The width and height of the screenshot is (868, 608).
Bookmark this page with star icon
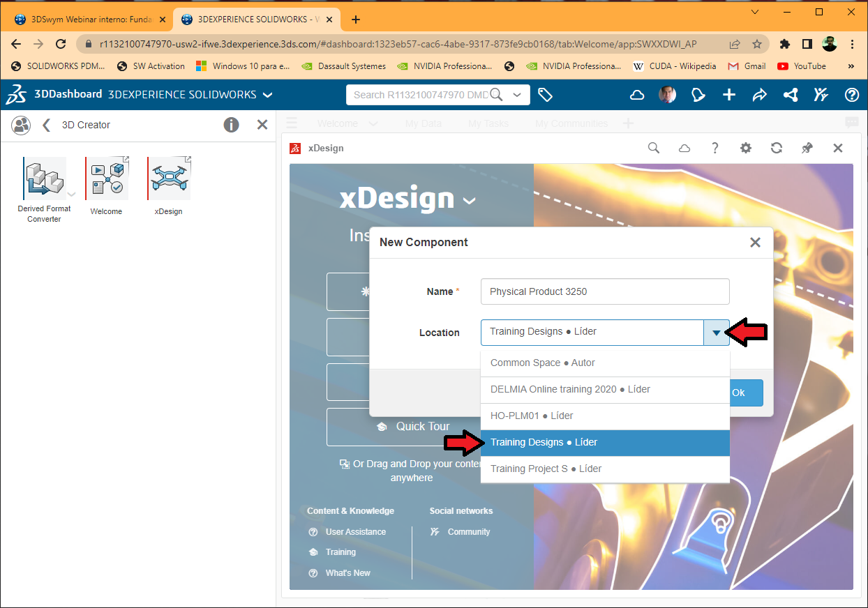(x=757, y=44)
